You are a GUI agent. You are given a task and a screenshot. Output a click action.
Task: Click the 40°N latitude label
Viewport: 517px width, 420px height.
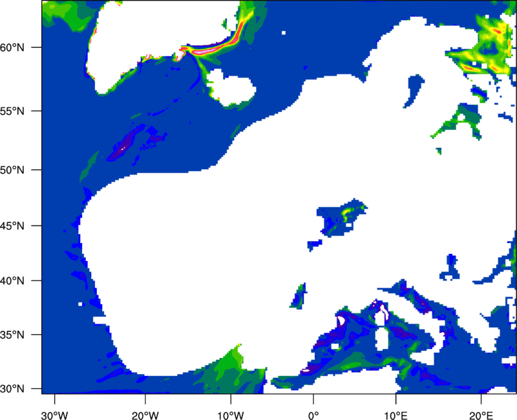12,281
